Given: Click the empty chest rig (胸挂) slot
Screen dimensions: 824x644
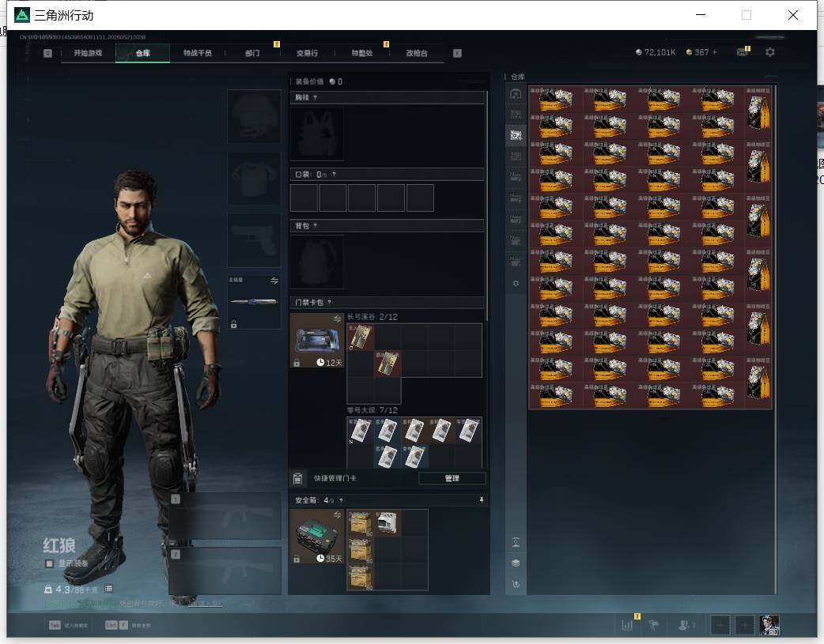Looking at the screenshot, I should click(x=317, y=134).
